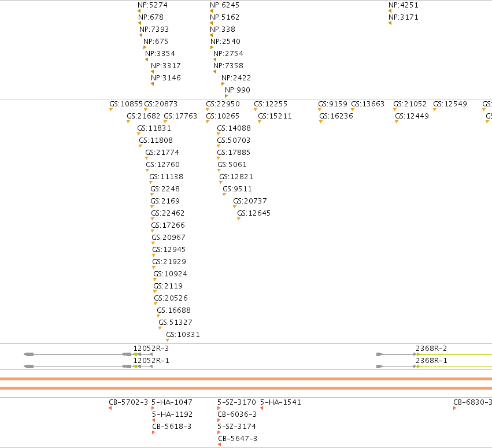The width and height of the screenshot is (492, 448).
Task: Select the NP:2754 label
Action: [x=228, y=54]
